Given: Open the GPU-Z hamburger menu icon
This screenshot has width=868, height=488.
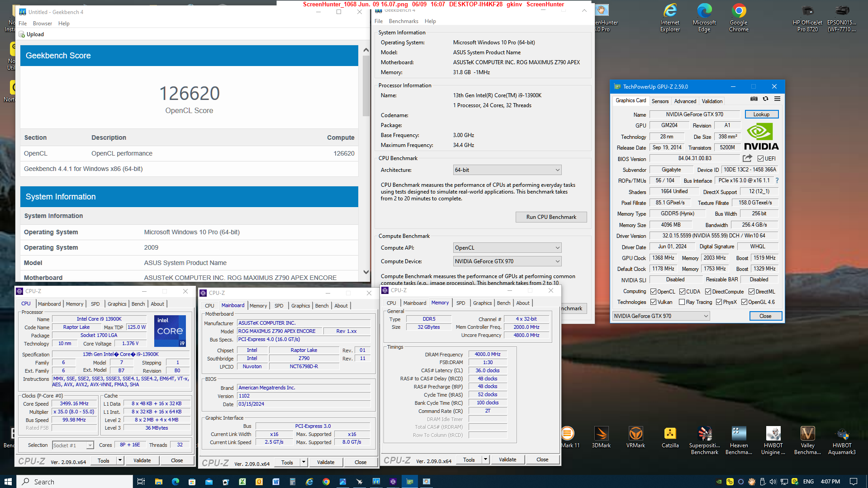Looking at the screenshot, I should pyautogui.click(x=777, y=99).
